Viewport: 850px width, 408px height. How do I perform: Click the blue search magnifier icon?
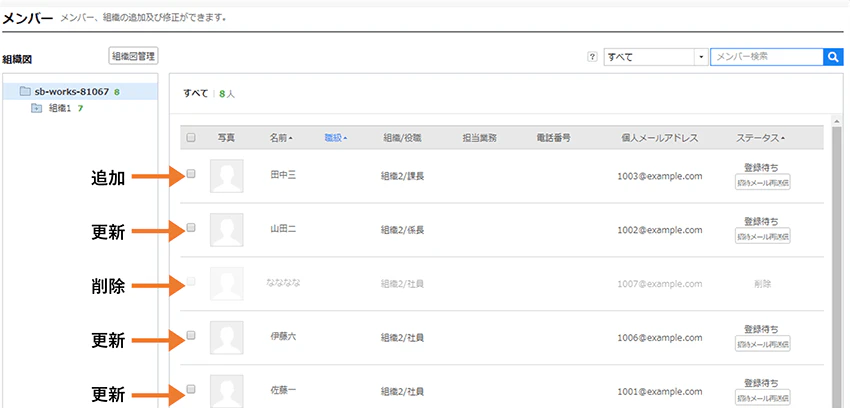pos(833,57)
